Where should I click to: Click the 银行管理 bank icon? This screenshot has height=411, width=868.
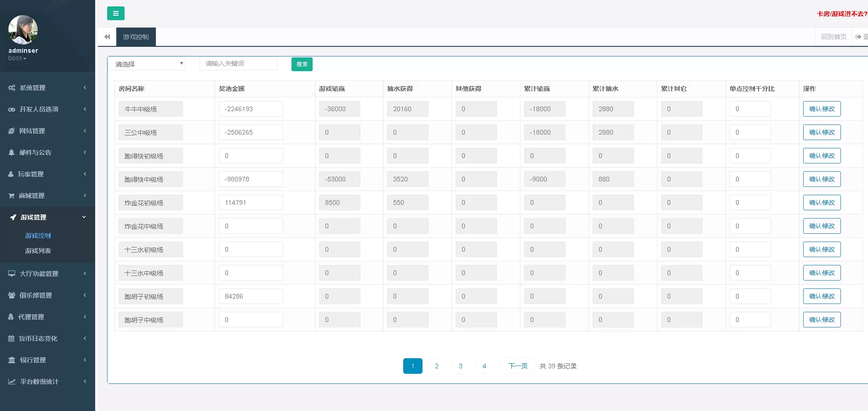[11, 360]
